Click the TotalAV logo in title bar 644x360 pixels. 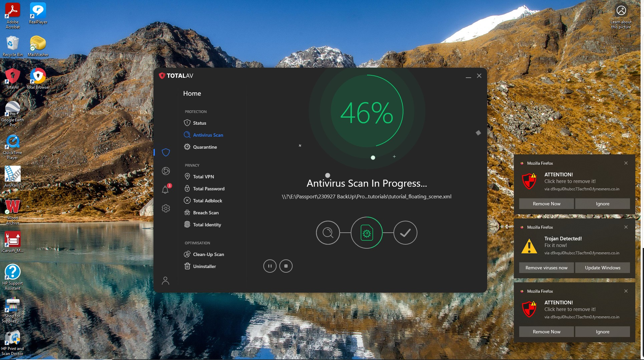click(x=176, y=76)
